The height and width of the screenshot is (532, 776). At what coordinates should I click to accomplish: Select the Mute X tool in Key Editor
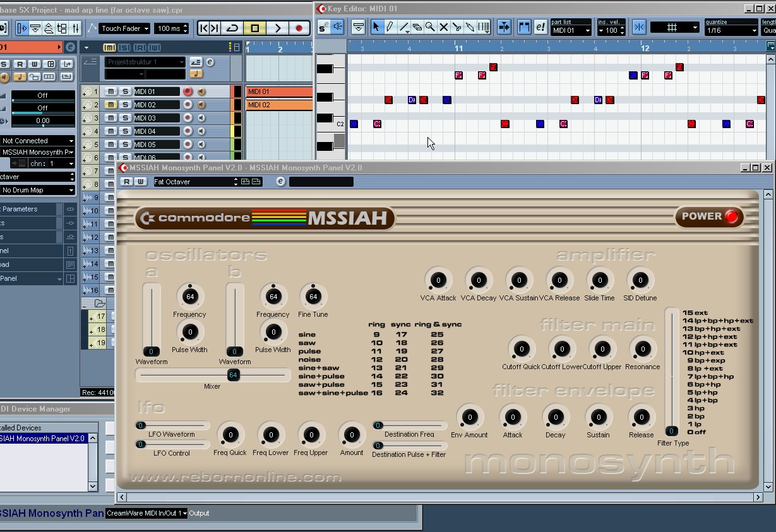pos(443,27)
